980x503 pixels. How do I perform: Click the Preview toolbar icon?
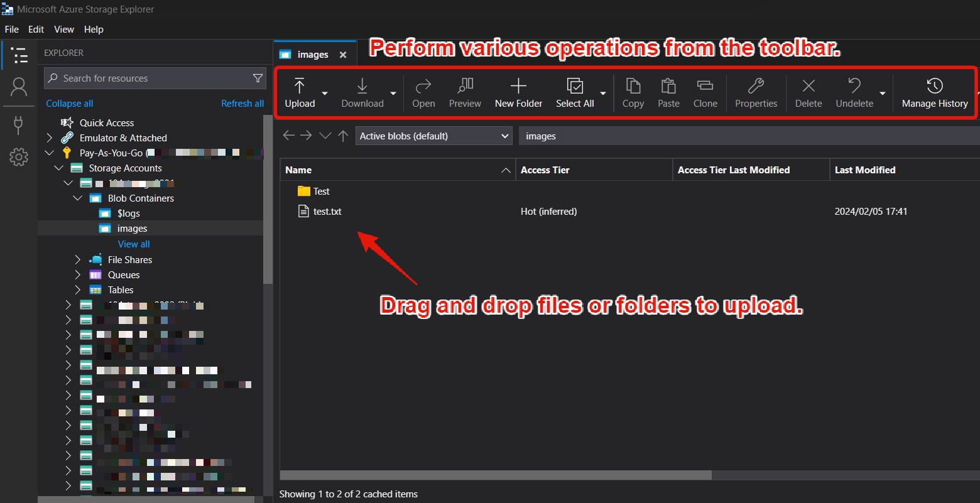coord(465,93)
